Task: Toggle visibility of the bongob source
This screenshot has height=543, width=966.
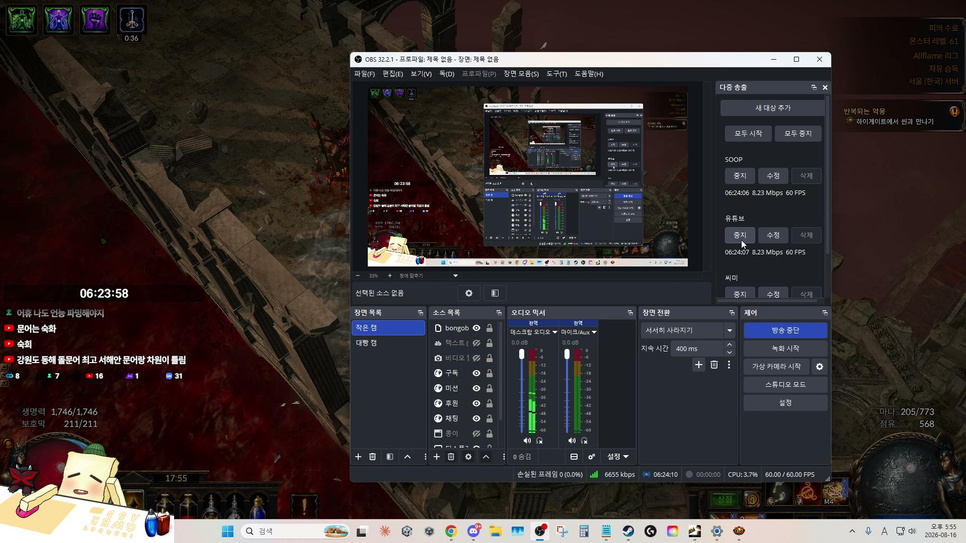Action: (x=476, y=328)
